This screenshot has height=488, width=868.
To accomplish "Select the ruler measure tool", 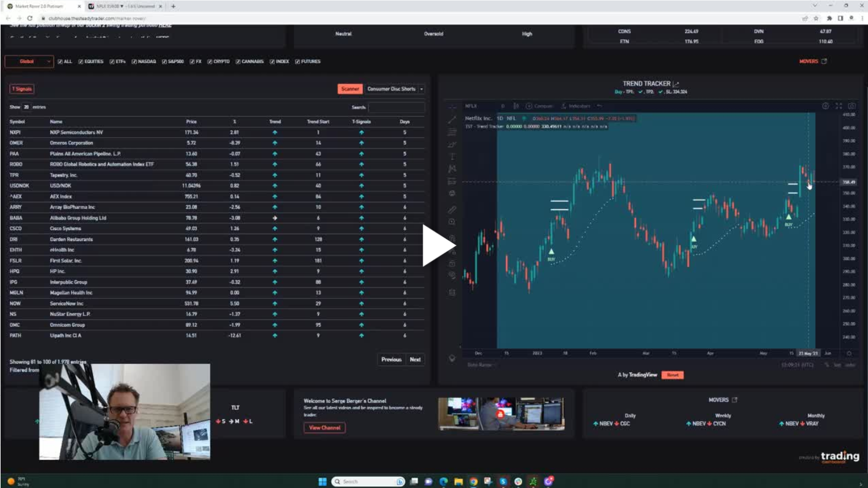I will tap(452, 209).
